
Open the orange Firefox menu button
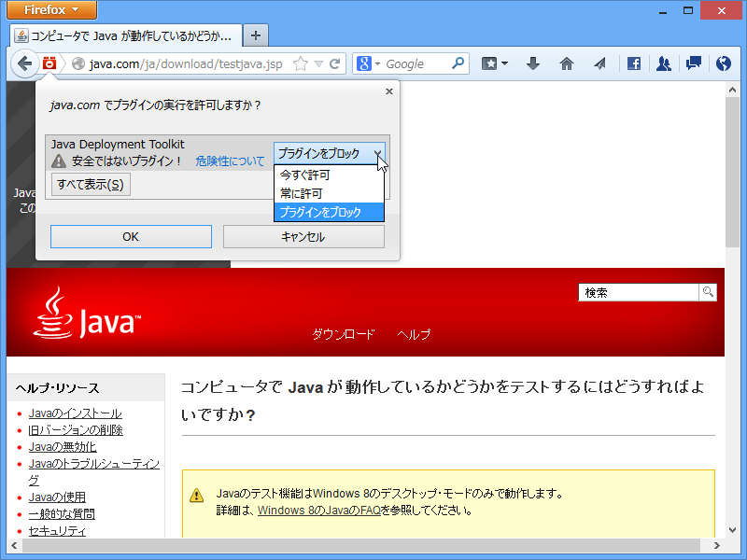click(x=51, y=9)
